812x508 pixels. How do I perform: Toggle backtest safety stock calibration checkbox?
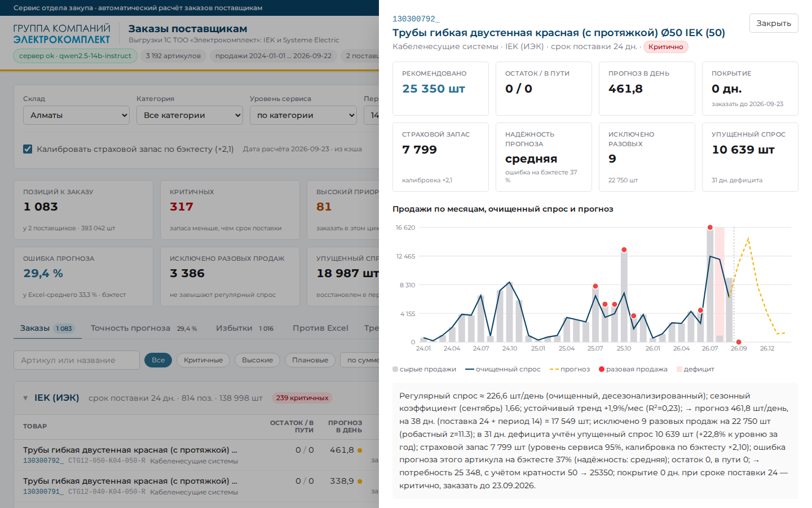pos(28,149)
